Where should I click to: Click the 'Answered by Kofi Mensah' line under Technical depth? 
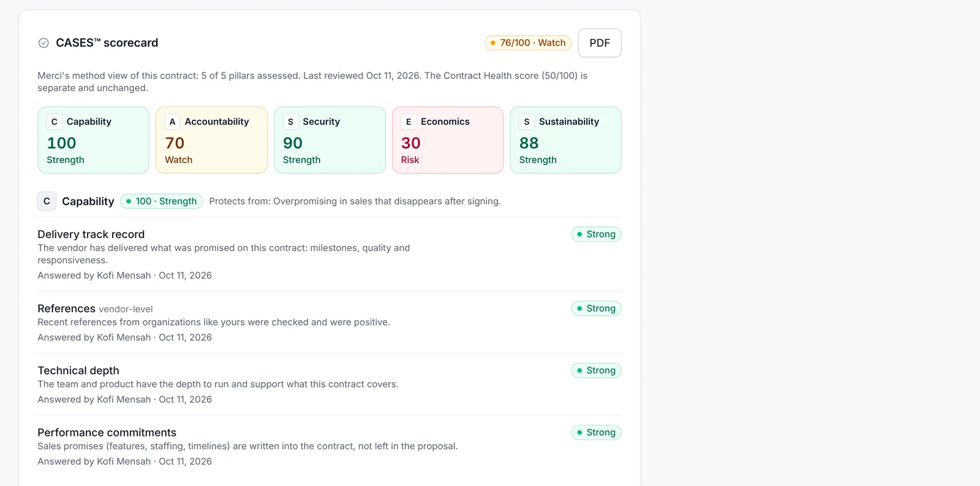[x=124, y=399]
